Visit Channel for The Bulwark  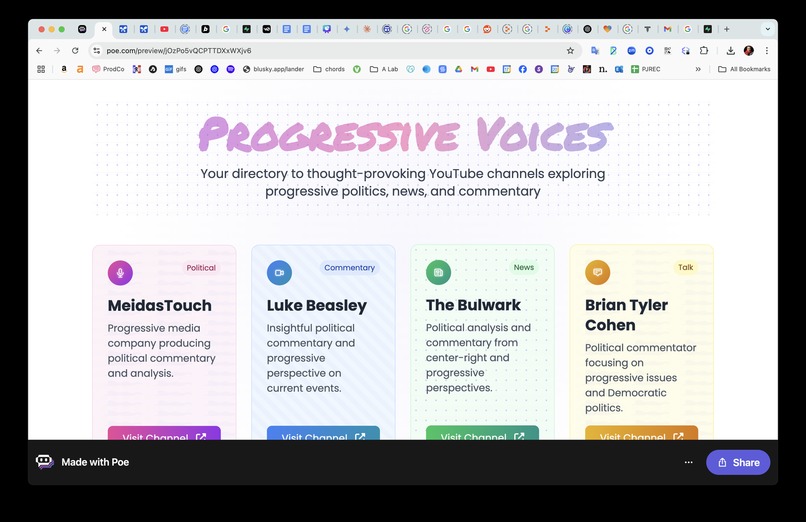click(x=482, y=433)
